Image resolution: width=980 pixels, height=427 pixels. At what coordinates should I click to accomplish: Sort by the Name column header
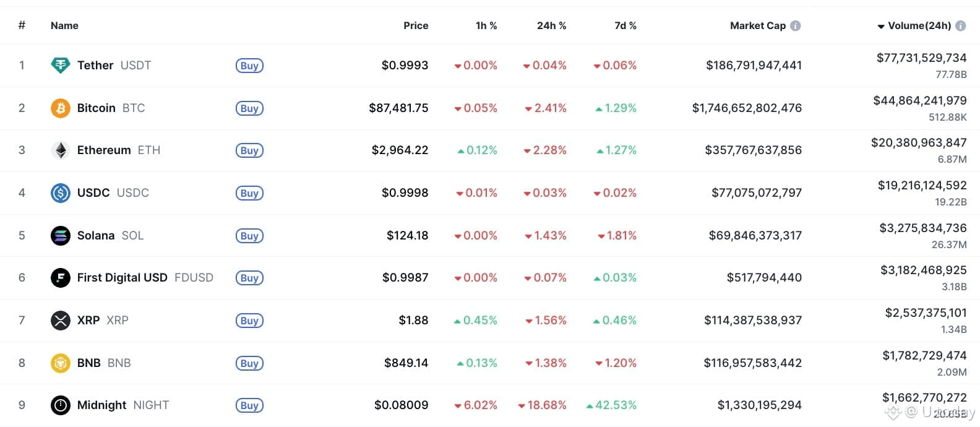(64, 25)
